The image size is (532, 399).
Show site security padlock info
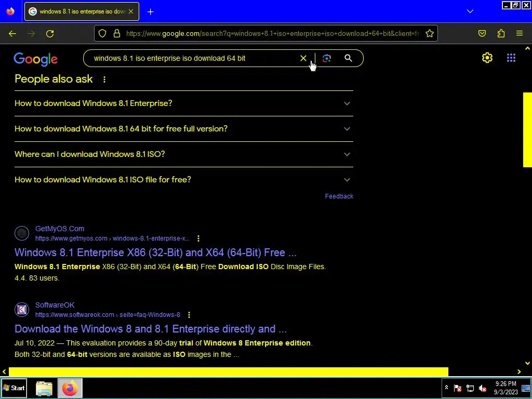point(117,33)
